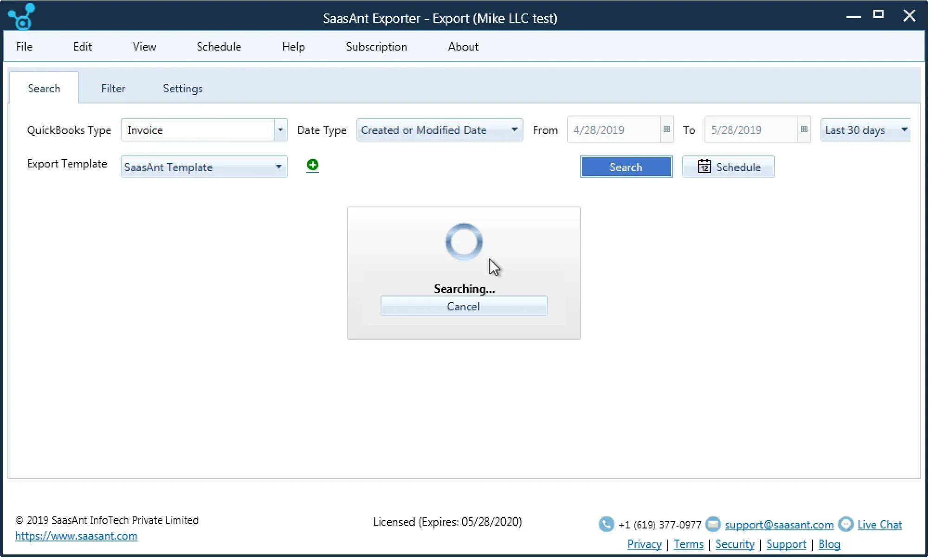Open the Blog link
The width and height of the screenshot is (930, 560).
(829, 544)
